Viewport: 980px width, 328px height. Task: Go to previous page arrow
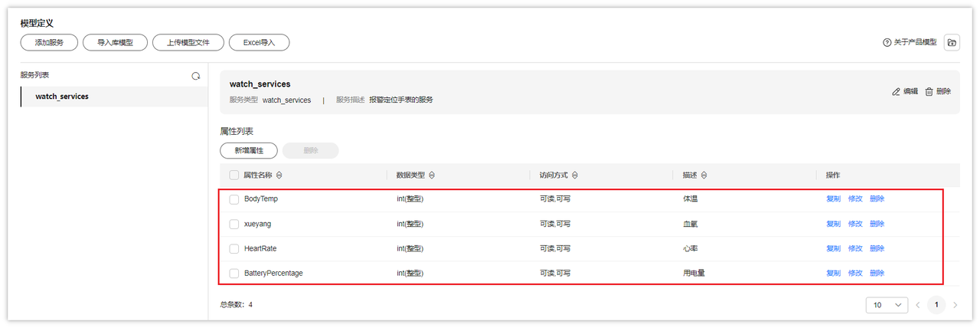[x=919, y=305]
